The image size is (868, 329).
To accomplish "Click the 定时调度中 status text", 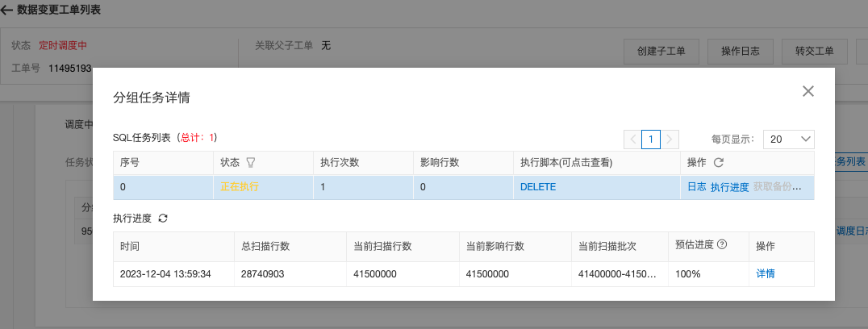I will [x=63, y=45].
